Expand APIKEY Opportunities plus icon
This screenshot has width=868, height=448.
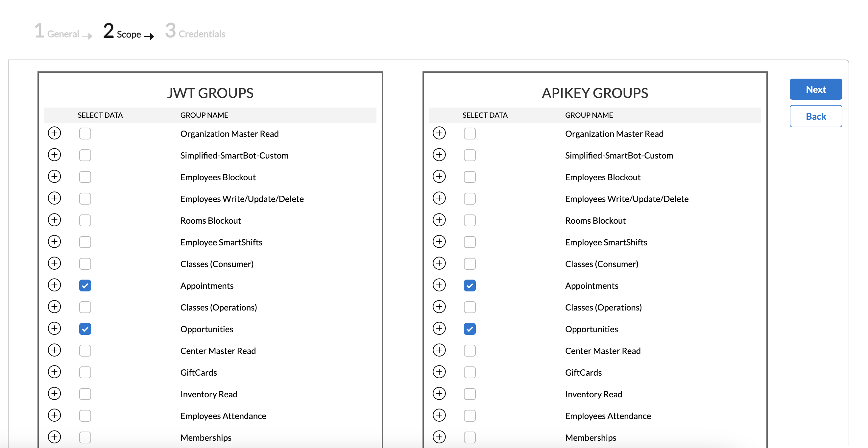coord(439,328)
